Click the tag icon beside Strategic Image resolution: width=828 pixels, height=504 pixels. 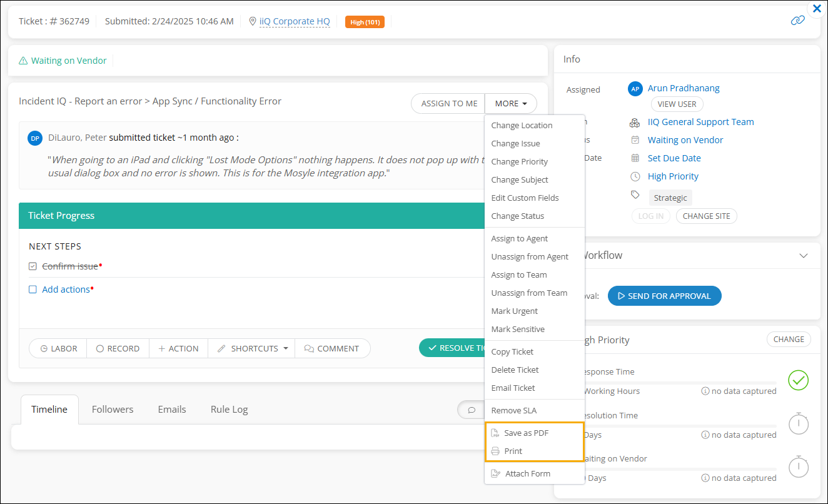click(x=635, y=195)
